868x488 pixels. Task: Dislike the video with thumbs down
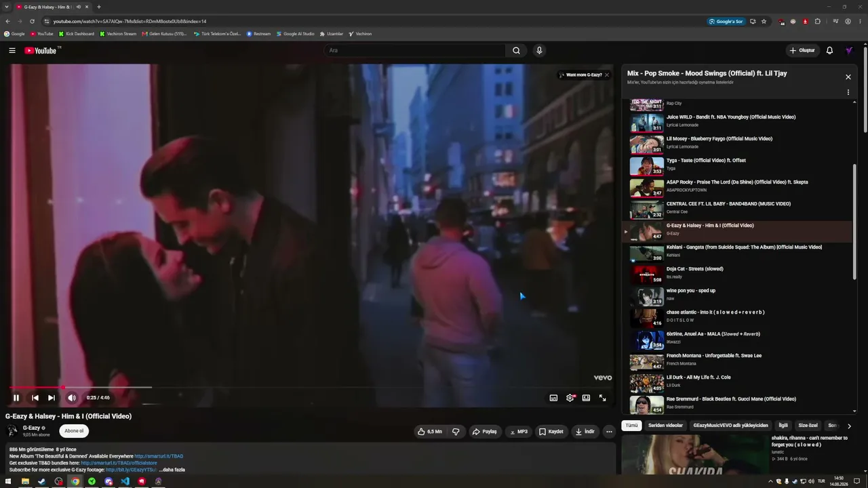pos(456,431)
